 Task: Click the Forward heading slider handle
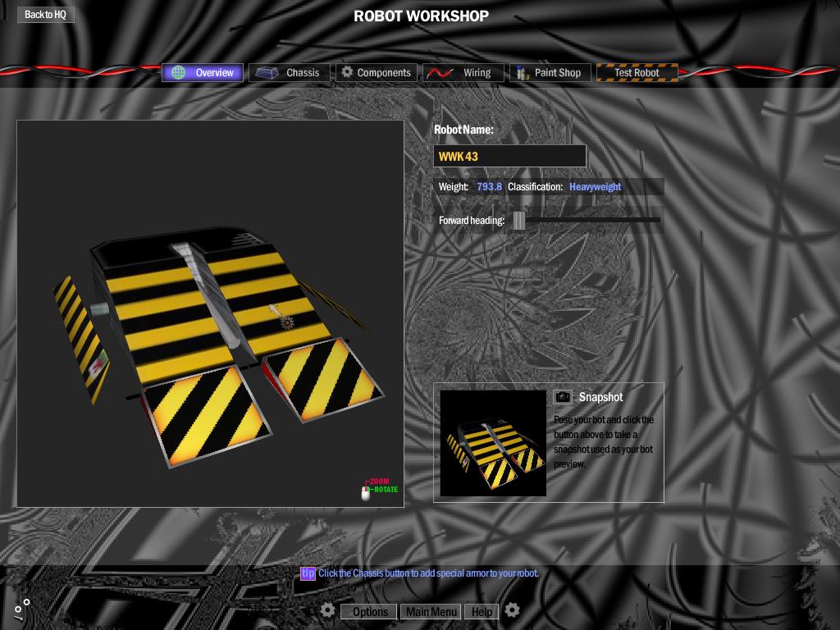click(x=518, y=220)
